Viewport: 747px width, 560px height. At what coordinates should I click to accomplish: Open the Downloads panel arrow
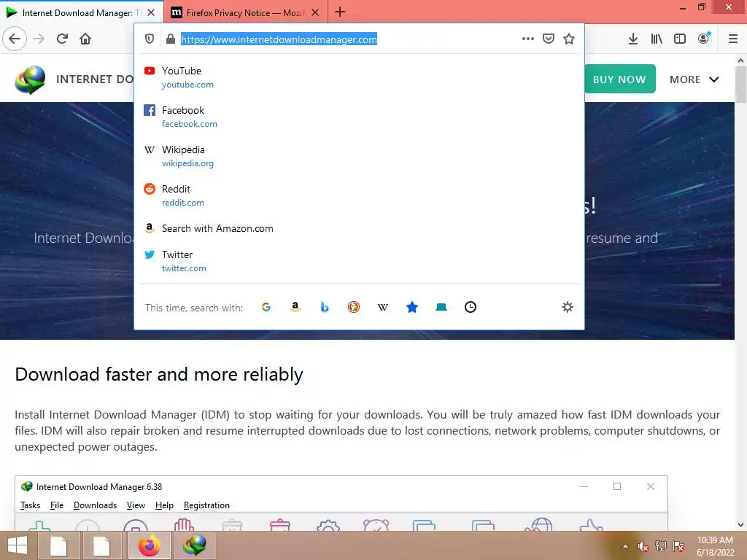coord(632,39)
